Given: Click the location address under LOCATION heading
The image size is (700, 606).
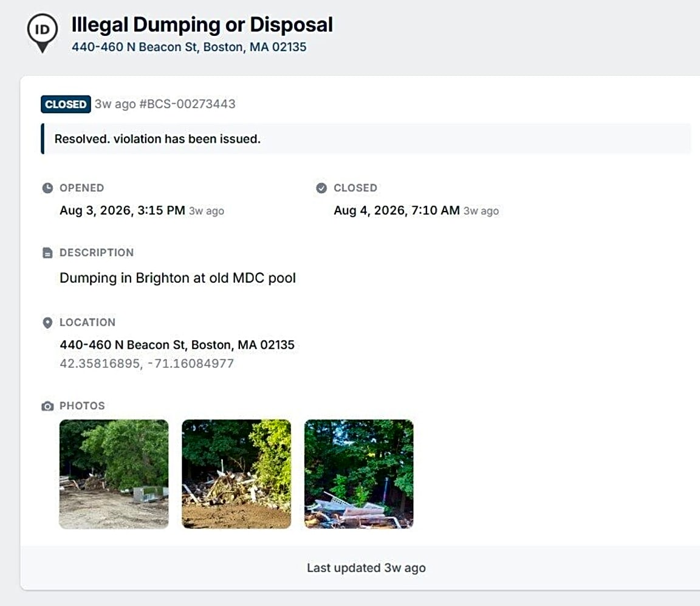Looking at the screenshot, I should point(177,345).
